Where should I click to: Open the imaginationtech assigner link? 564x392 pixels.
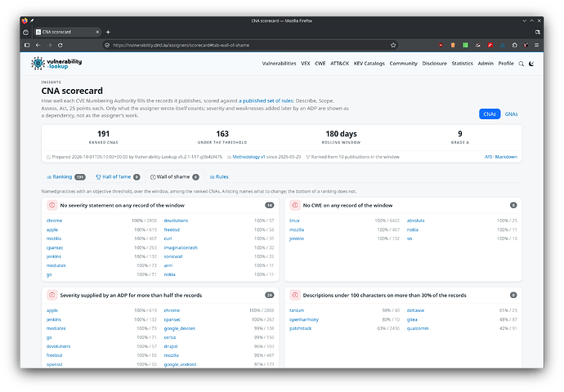tap(181, 247)
